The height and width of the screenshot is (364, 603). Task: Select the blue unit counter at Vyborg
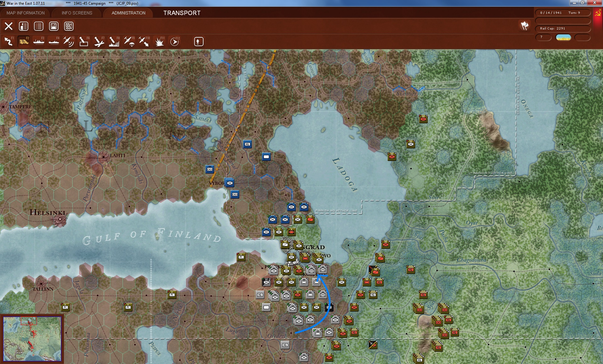point(230,183)
